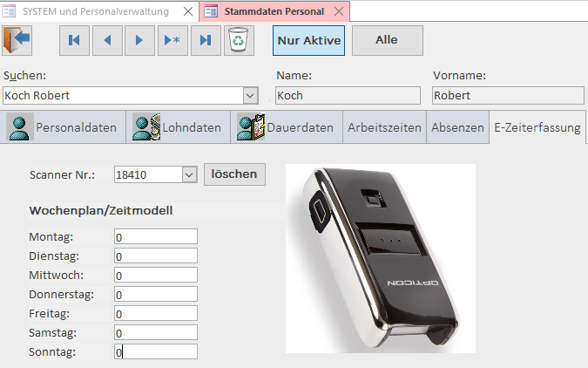Go to previous record

[x=107, y=41]
